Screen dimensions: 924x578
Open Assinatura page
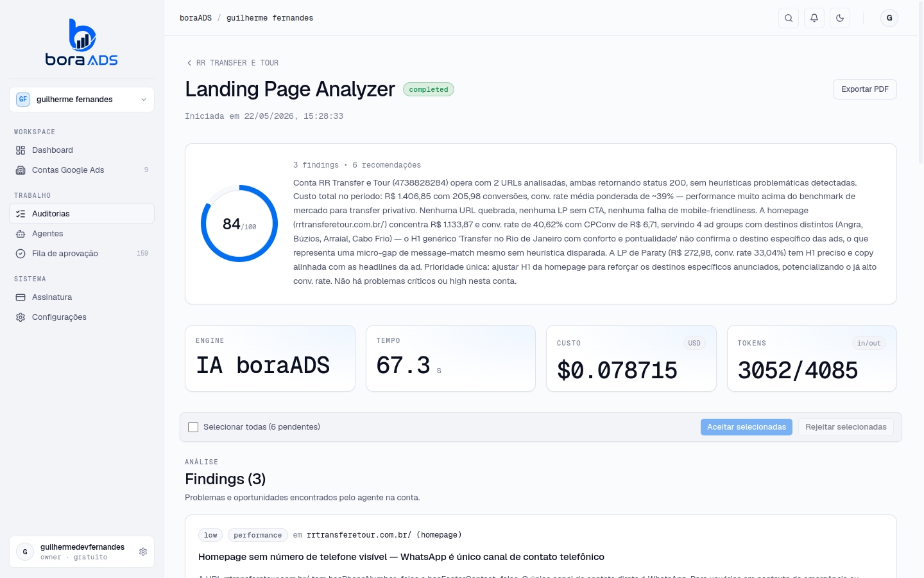coord(81,297)
